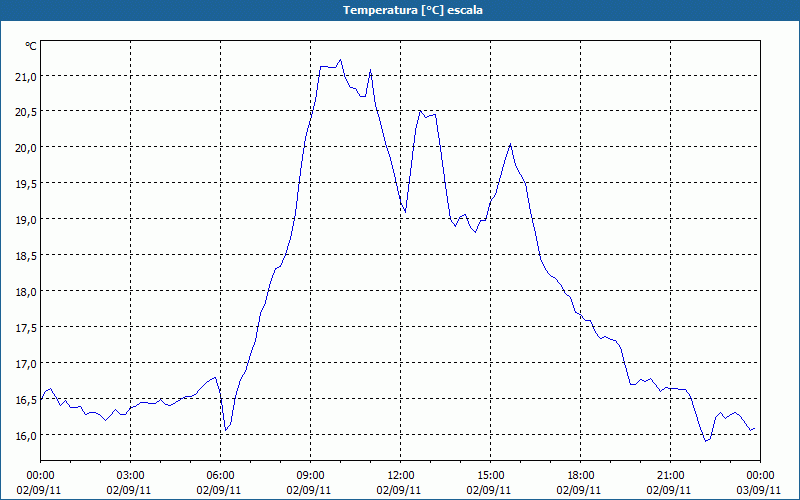The width and height of the screenshot is (800, 500).
Task: Click the temperature curve peak near 10:00
Action: (x=340, y=60)
